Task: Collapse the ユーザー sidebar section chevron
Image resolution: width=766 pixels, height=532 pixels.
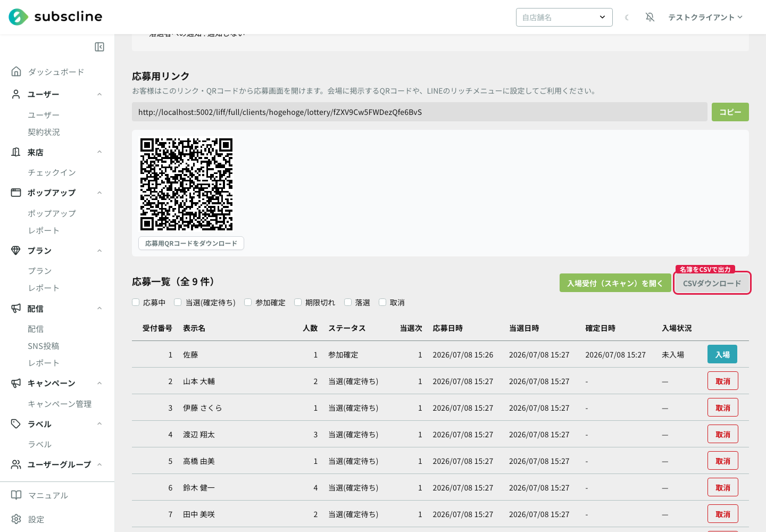Action: 99,94
